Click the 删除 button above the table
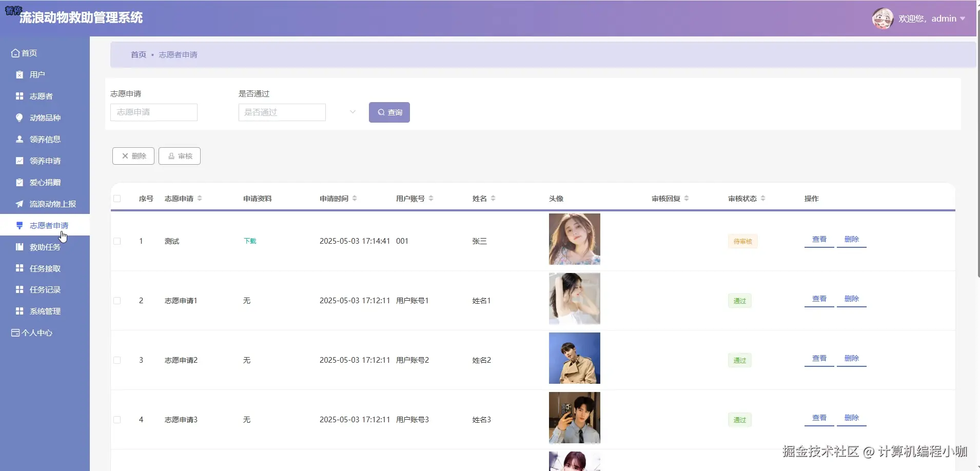980x471 pixels. (x=133, y=156)
